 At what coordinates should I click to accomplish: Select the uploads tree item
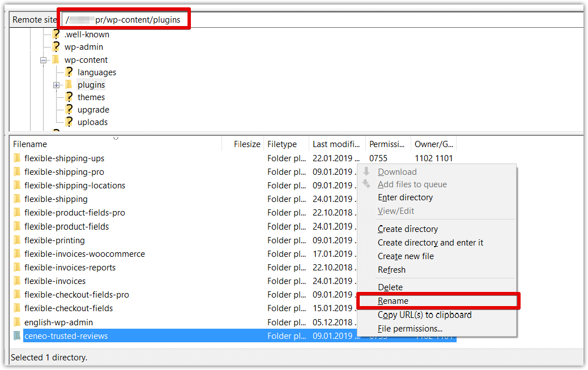tap(93, 122)
